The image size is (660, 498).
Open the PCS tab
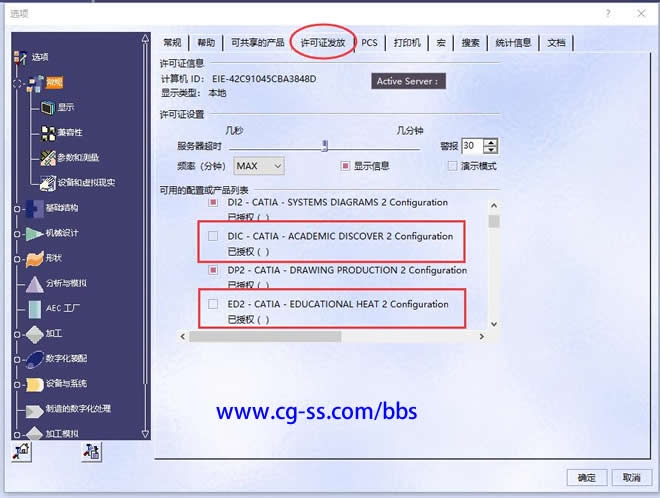370,43
